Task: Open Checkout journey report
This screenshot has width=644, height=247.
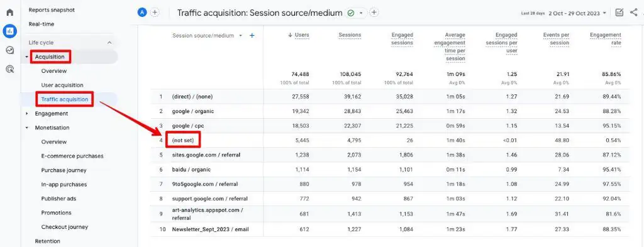Action: coord(65,227)
